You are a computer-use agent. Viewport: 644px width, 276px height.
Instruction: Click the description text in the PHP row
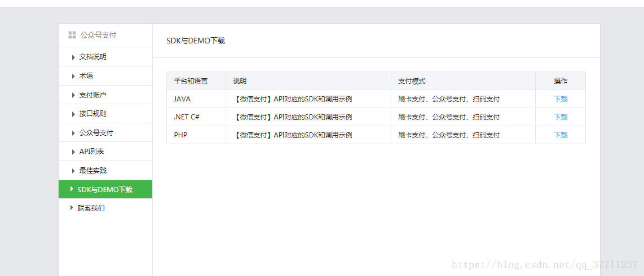(x=293, y=135)
